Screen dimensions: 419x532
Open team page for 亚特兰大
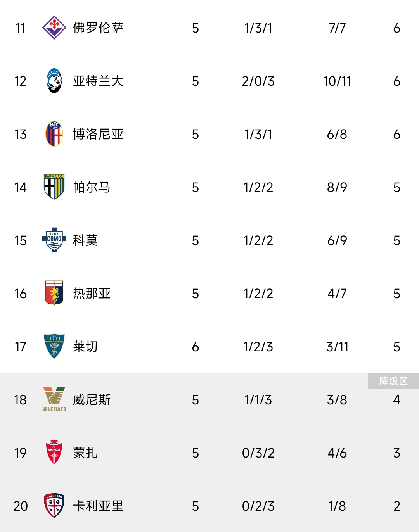(x=98, y=81)
